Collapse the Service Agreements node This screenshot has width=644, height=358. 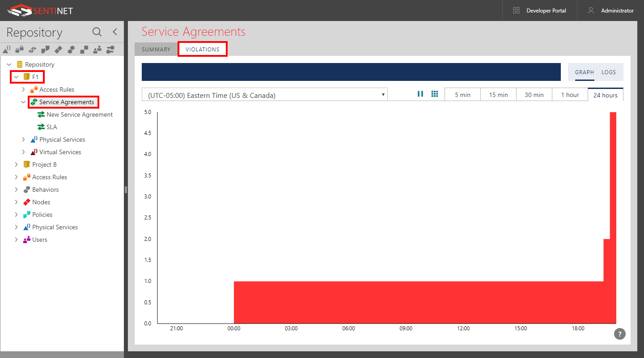pos(23,102)
